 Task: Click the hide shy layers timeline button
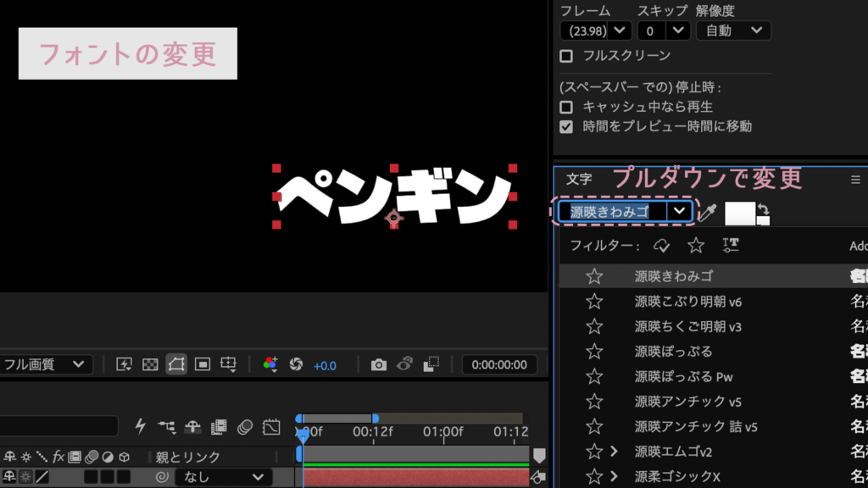tap(192, 427)
